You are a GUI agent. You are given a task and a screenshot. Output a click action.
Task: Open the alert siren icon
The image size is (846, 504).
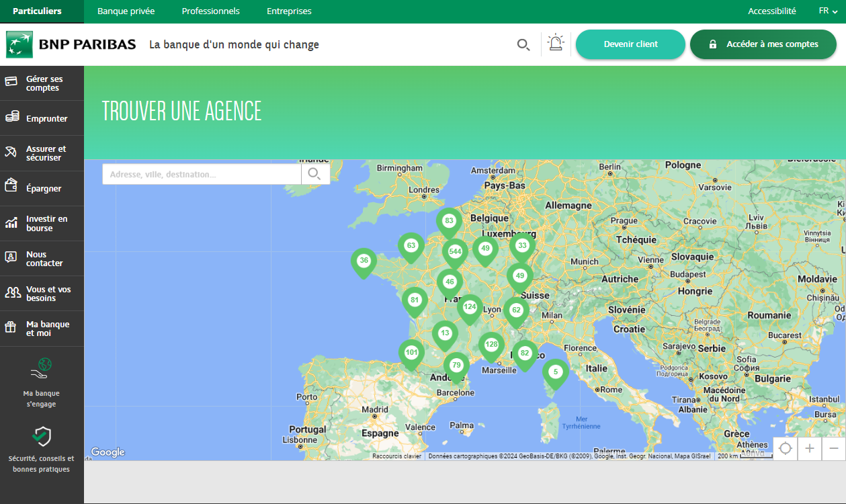(556, 44)
